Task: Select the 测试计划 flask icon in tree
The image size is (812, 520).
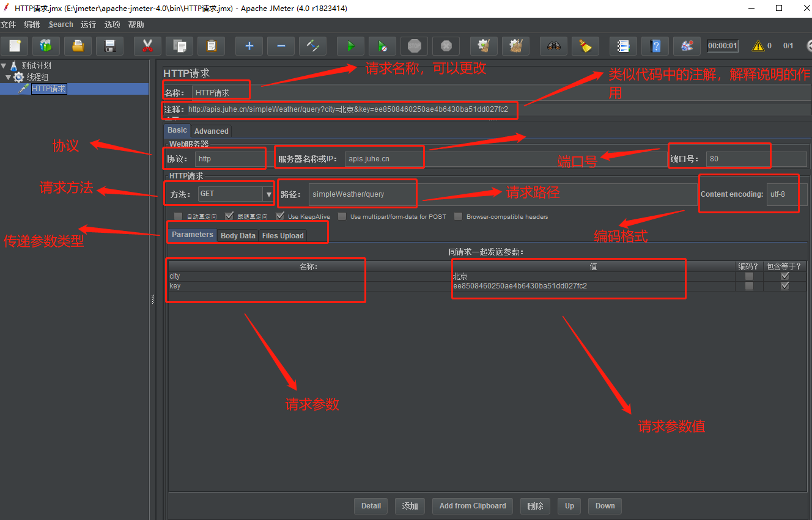Action: point(13,66)
